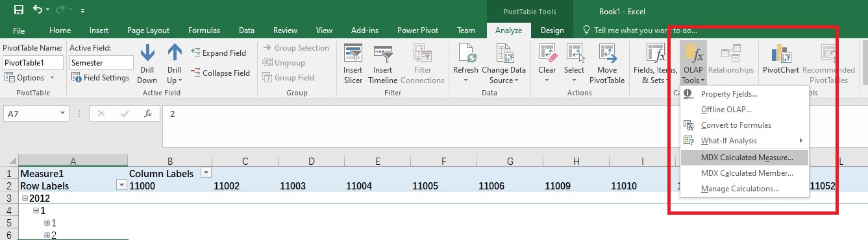Image resolution: width=868 pixels, height=240 pixels.
Task: Click the Clear PivotTable icon
Action: pos(547,54)
